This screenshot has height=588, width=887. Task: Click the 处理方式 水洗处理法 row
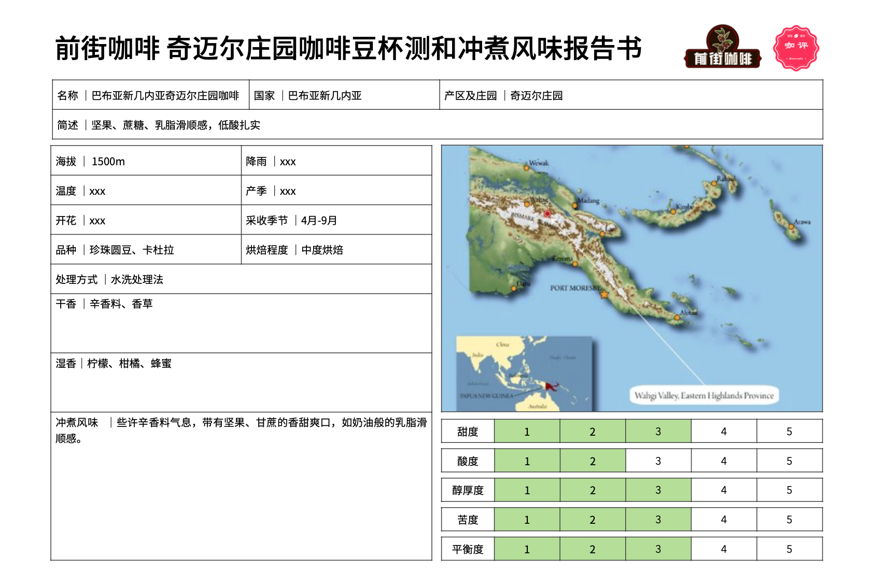241,279
